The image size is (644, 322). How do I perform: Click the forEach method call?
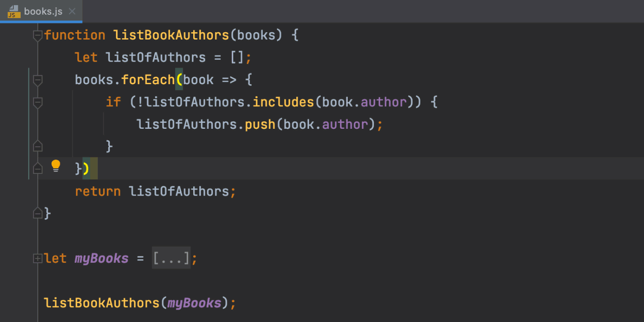148,80
